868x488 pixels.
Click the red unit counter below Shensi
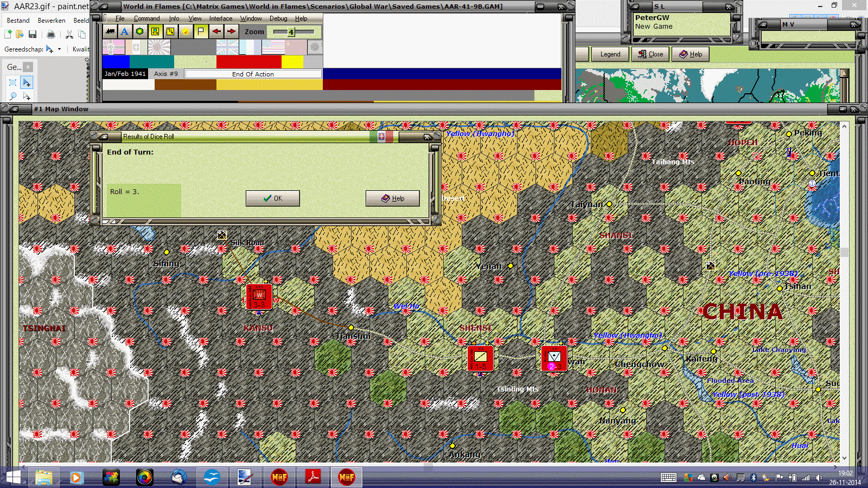click(x=480, y=358)
